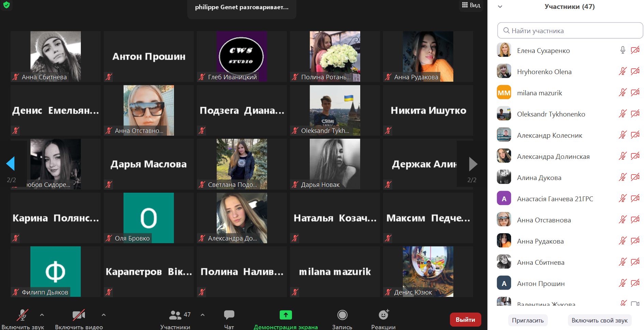Click the philippe Genet разговаривает speaker indicator
Viewport: 644px width, 330px height.
(242, 7)
